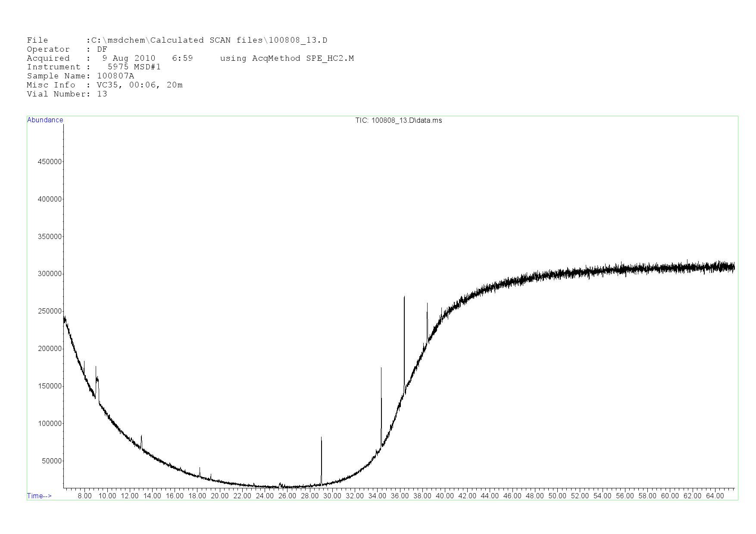Screen dimensions: 756x534
Task: Click the tallest peak near 36.4 minutes
Action: 404,298
